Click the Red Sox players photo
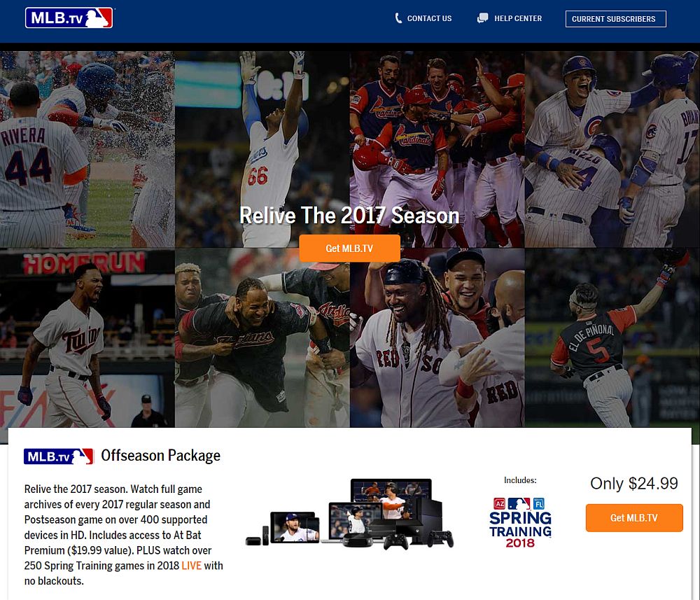The image size is (700, 600). [437, 338]
